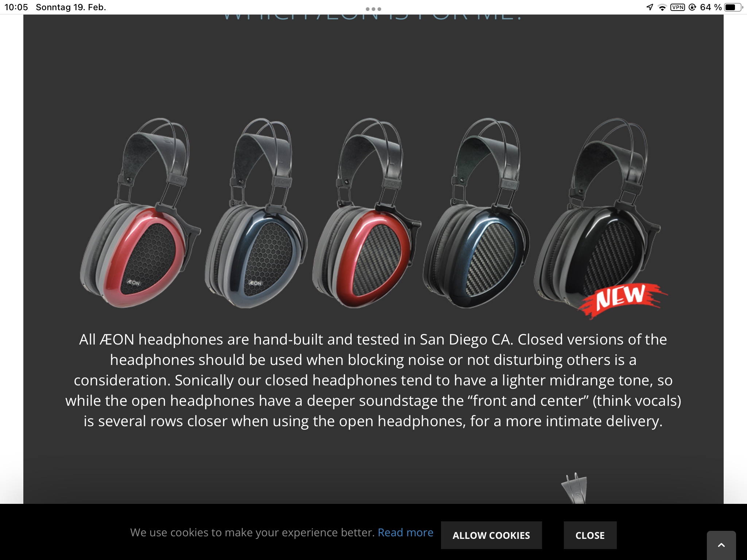Tap the three-dot multitasking indicator
The height and width of the screenshot is (560, 747).
[x=373, y=9]
